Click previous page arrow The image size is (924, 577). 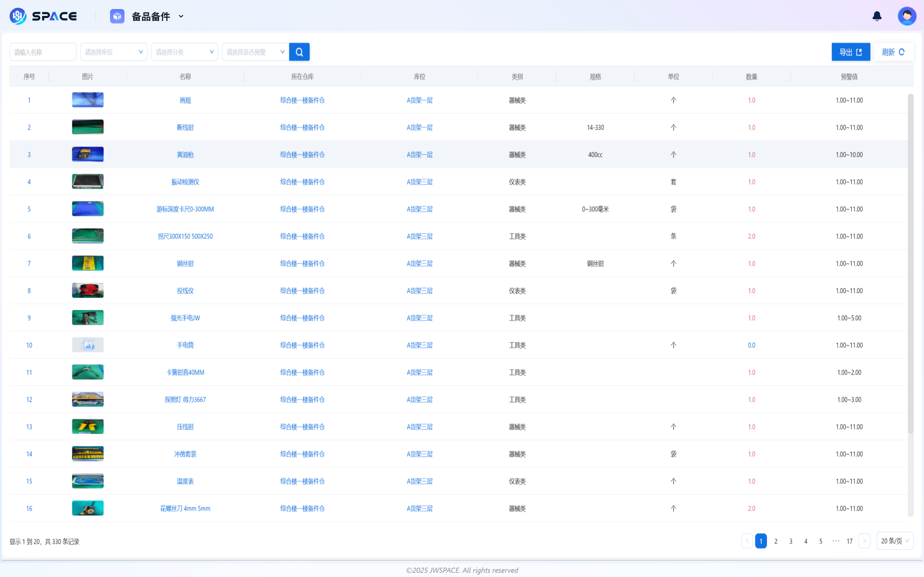[747, 541]
